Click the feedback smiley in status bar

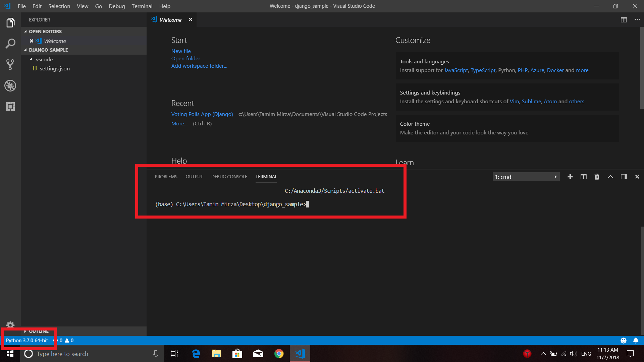pos(624,341)
